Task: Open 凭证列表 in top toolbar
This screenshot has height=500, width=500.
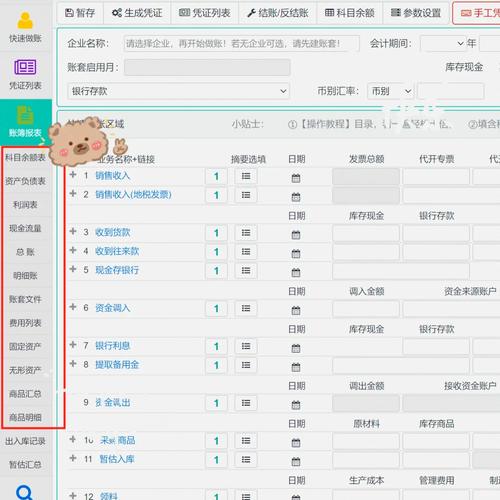Action: (205, 13)
